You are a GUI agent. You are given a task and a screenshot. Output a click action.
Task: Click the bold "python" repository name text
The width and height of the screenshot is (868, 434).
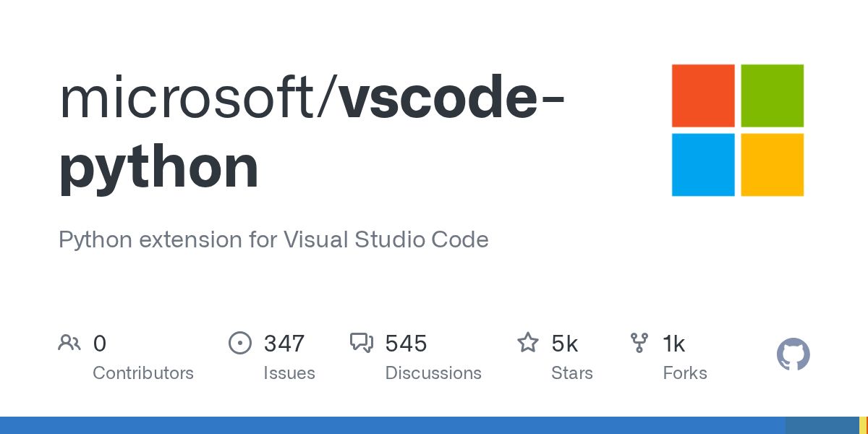(158, 168)
